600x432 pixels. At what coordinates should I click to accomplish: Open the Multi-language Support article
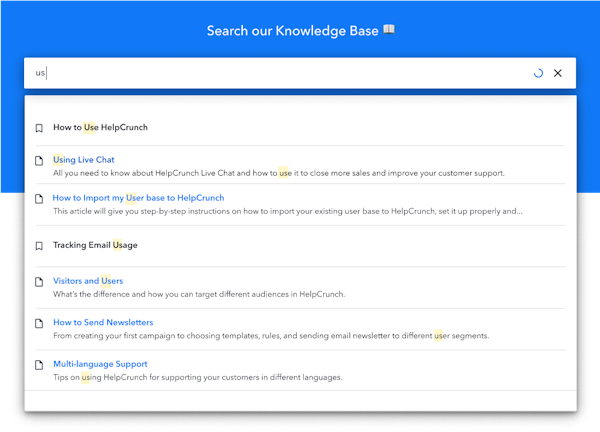point(100,365)
